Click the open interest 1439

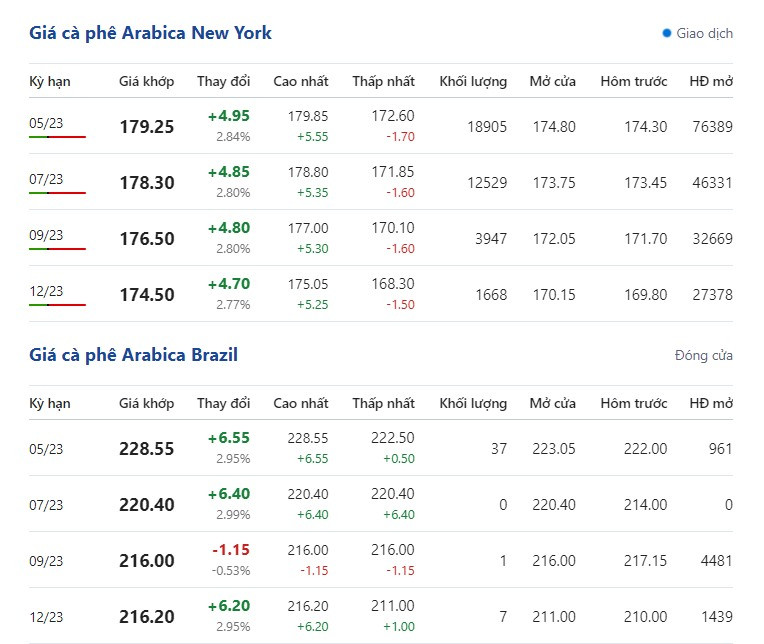(717, 617)
